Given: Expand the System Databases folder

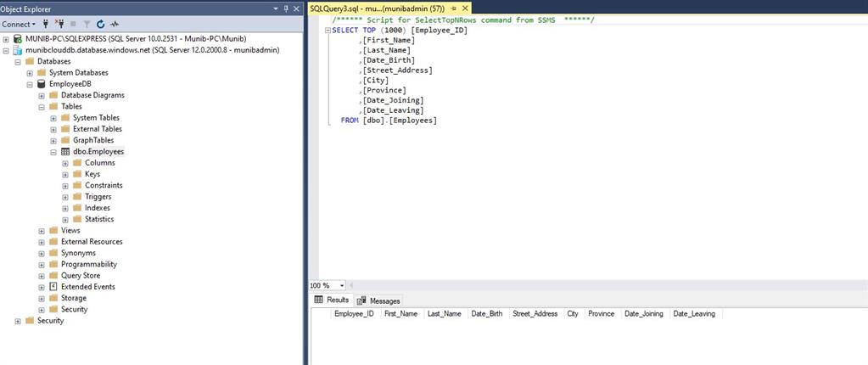Looking at the screenshot, I should coord(30,73).
